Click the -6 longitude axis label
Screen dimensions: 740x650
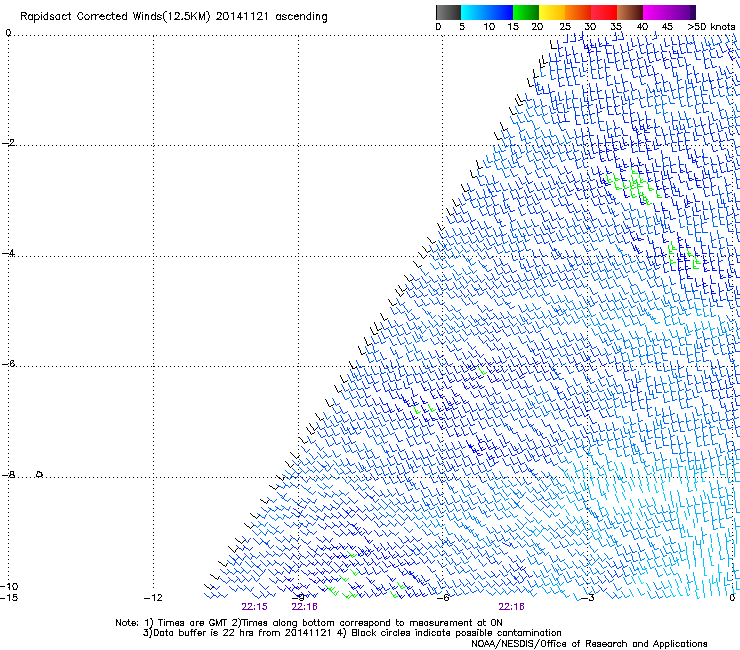pos(442,598)
